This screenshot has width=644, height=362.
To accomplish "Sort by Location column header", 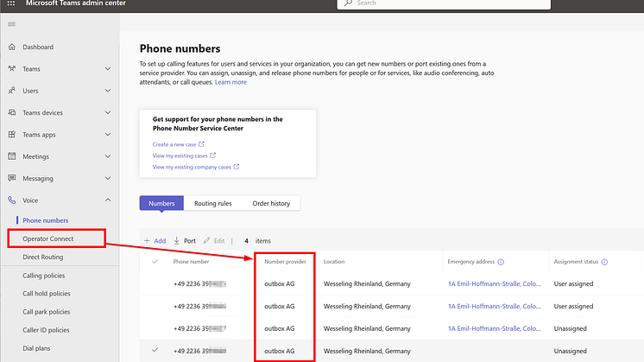I will point(334,261).
